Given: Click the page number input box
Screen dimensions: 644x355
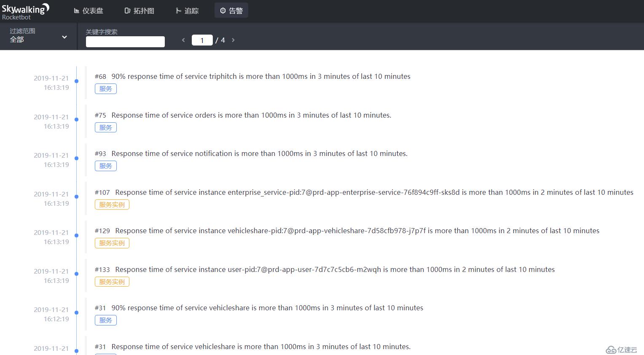Looking at the screenshot, I should tap(202, 40).
